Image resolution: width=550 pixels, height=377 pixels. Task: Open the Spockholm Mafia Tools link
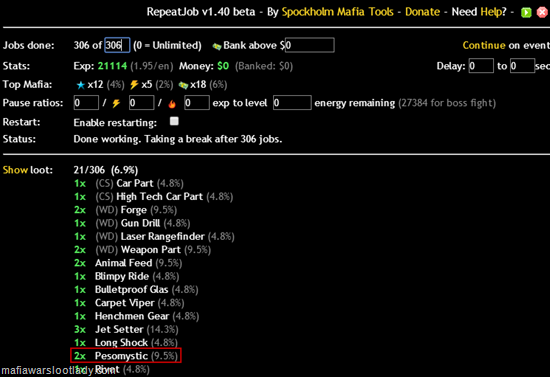pos(337,12)
